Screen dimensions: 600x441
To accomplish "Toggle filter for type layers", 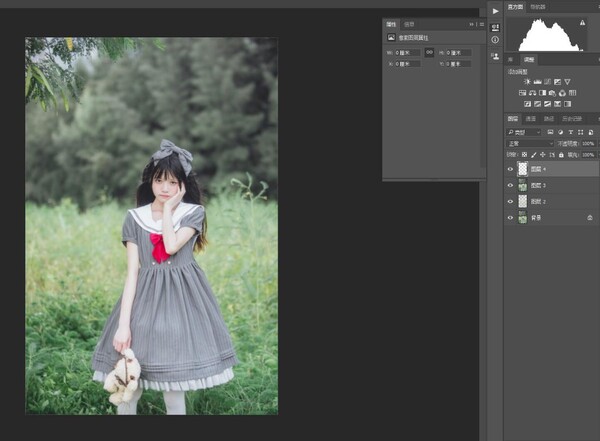I will [570, 132].
